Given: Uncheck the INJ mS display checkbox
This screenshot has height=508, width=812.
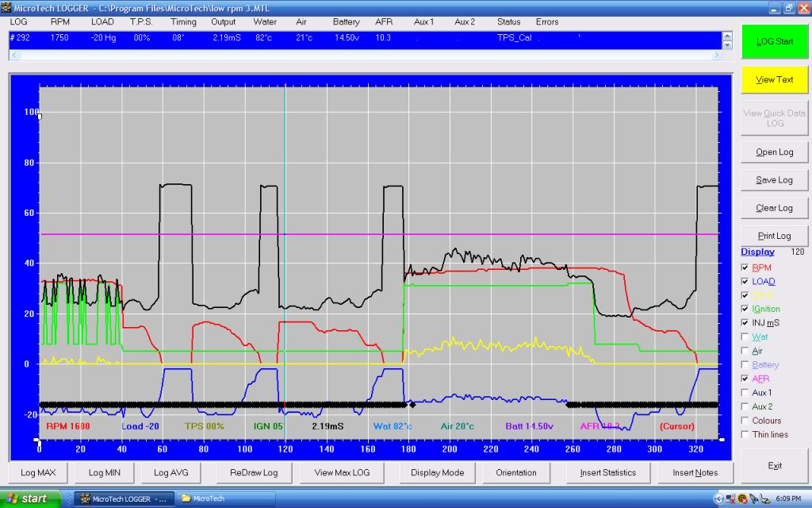Looking at the screenshot, I should click(745, 323).
